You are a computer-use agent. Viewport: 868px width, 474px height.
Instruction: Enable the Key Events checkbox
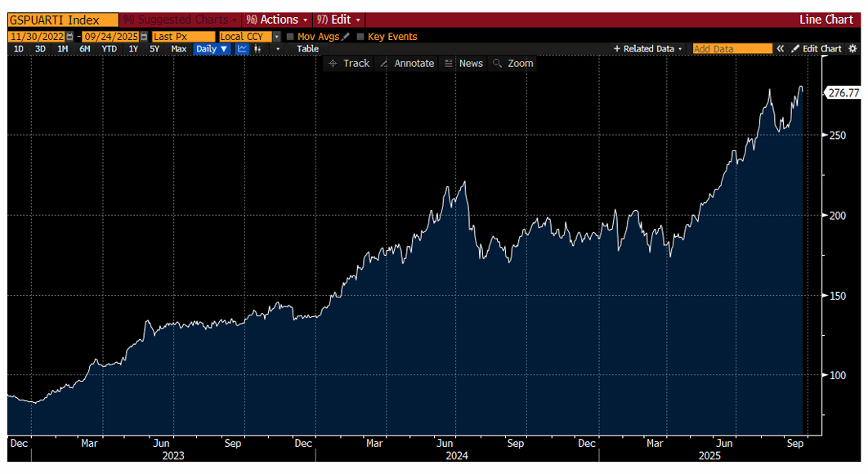coord(360,37)
